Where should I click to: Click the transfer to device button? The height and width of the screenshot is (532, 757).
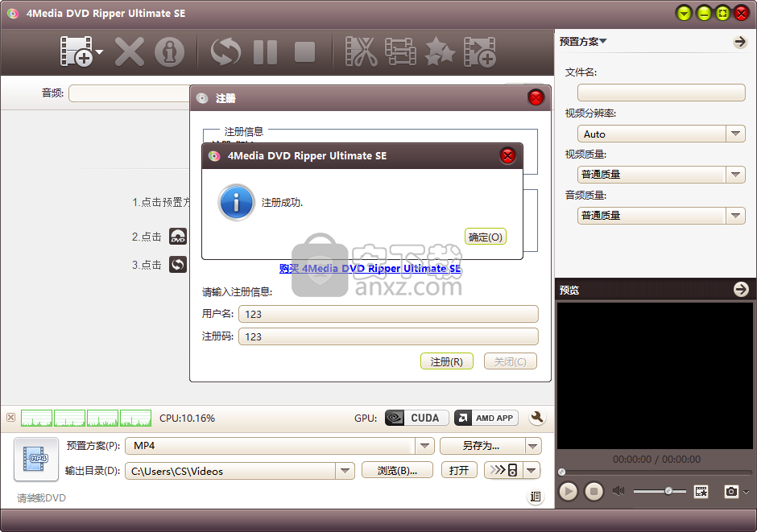pyautogui.click(x=503, y=470)
